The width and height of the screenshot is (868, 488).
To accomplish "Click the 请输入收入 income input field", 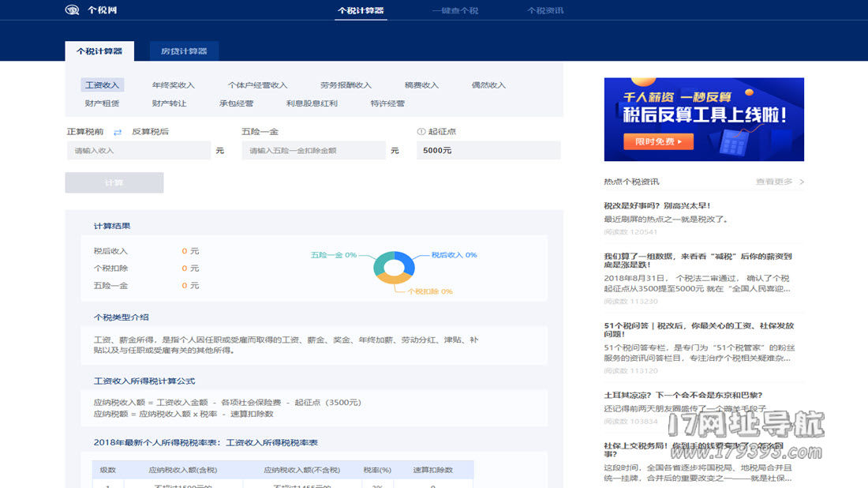I will point(139,151).
